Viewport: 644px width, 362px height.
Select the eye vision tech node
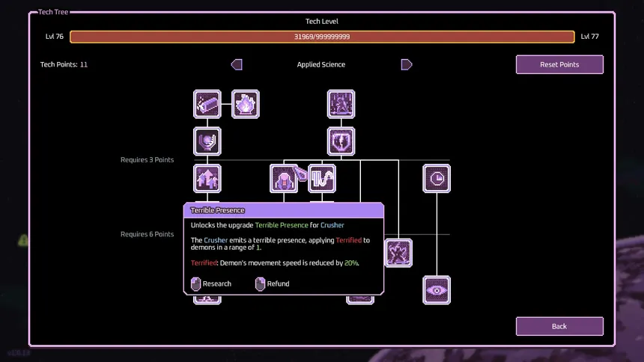click(x=437, y=290)
